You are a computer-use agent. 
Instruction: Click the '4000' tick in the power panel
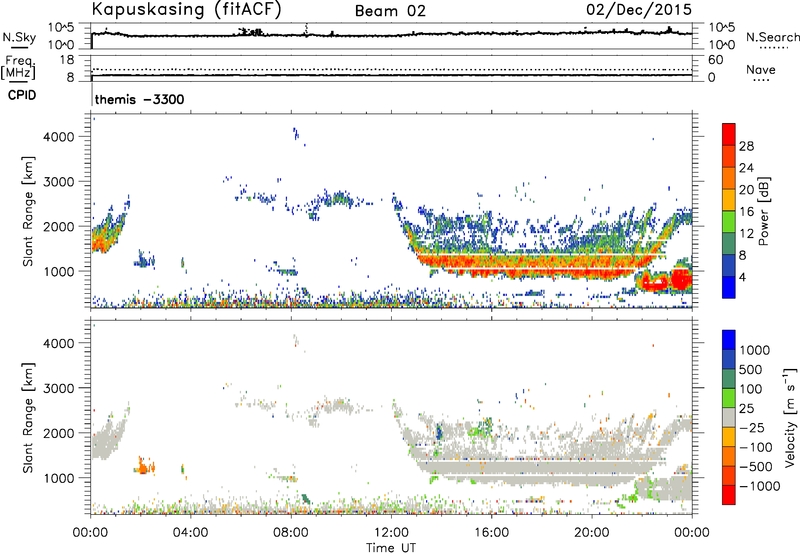58,137
